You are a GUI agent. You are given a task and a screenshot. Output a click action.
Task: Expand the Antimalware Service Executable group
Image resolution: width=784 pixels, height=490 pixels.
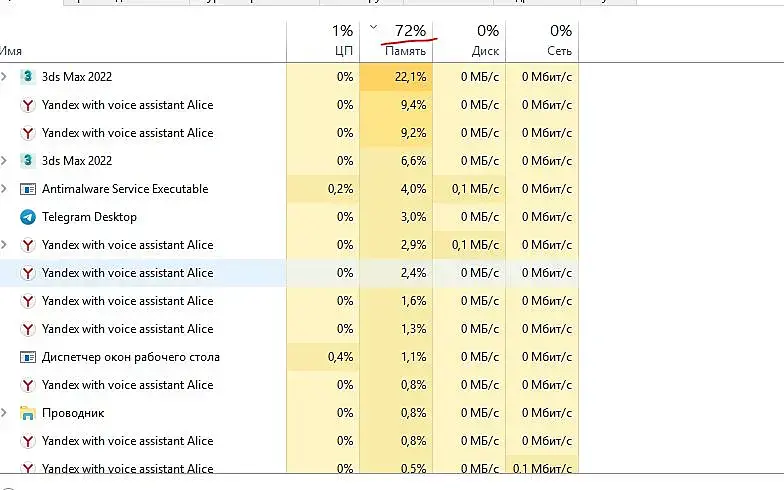[5, 189]
